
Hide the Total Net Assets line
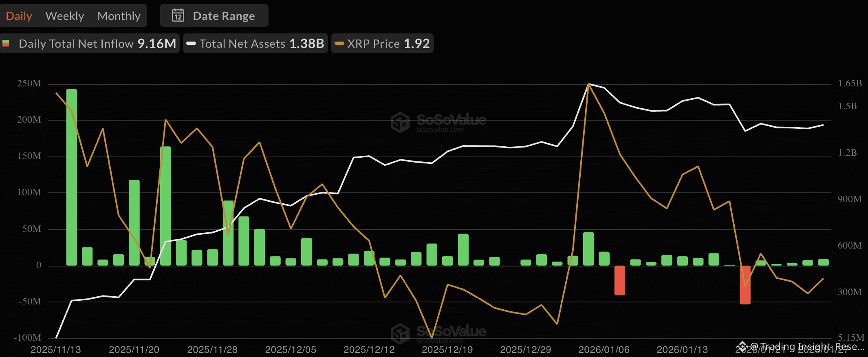click(256, 43)
